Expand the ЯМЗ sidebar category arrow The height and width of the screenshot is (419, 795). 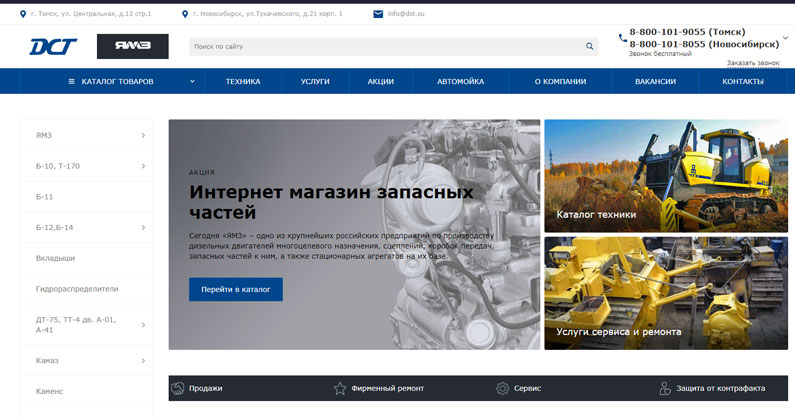143,135
